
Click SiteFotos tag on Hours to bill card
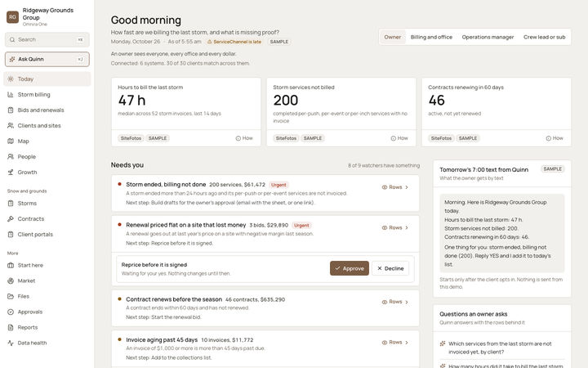[x=131, y=138]
